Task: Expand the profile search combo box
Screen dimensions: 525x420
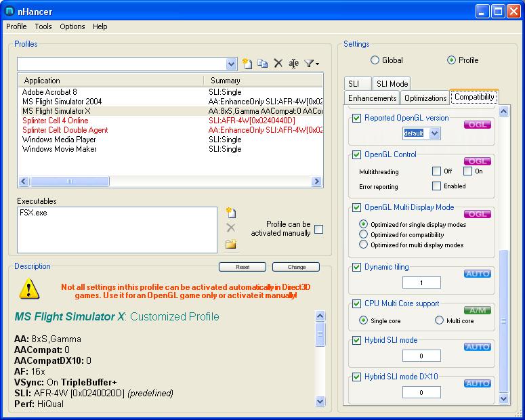Action: pos(231,64)
